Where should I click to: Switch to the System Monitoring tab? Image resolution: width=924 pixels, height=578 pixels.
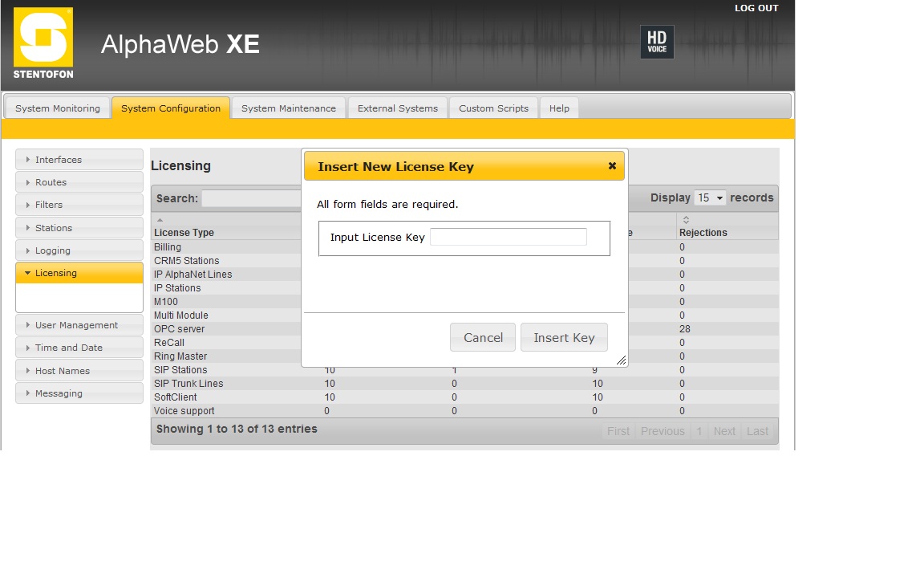click(58, 108)
